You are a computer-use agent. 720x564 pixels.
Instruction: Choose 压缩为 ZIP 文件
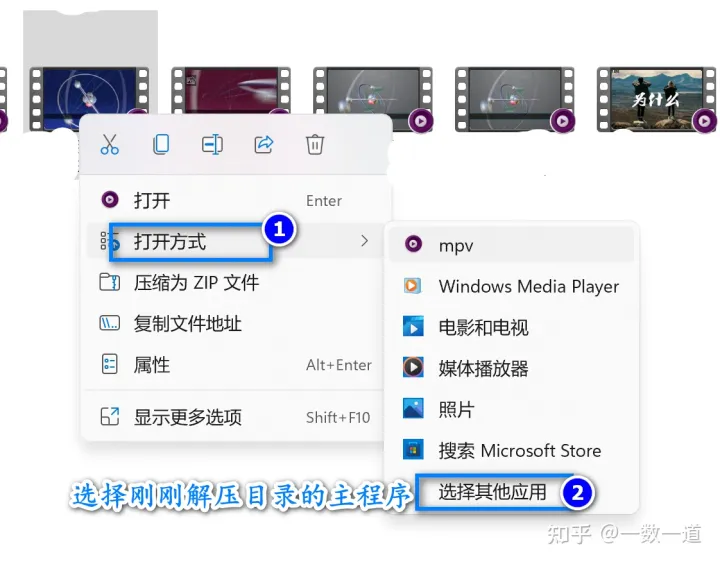[235, 282]
